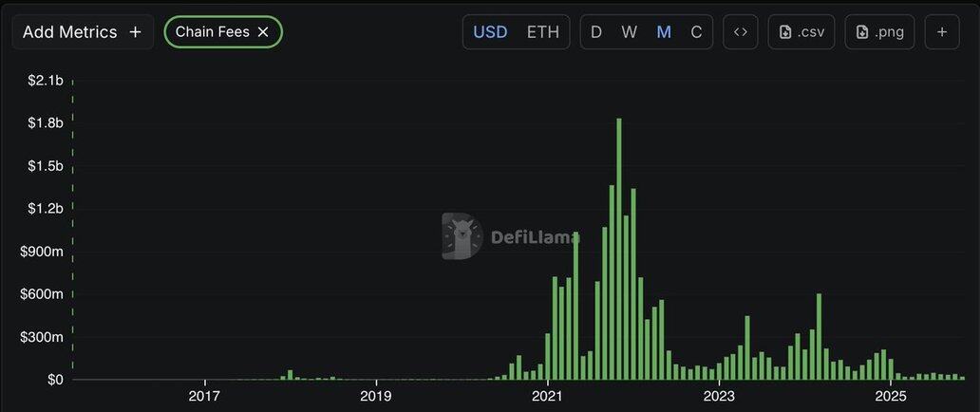Click the $2.1b y-axis label
The width and height of the screenshot is (980, 412).
46,81
